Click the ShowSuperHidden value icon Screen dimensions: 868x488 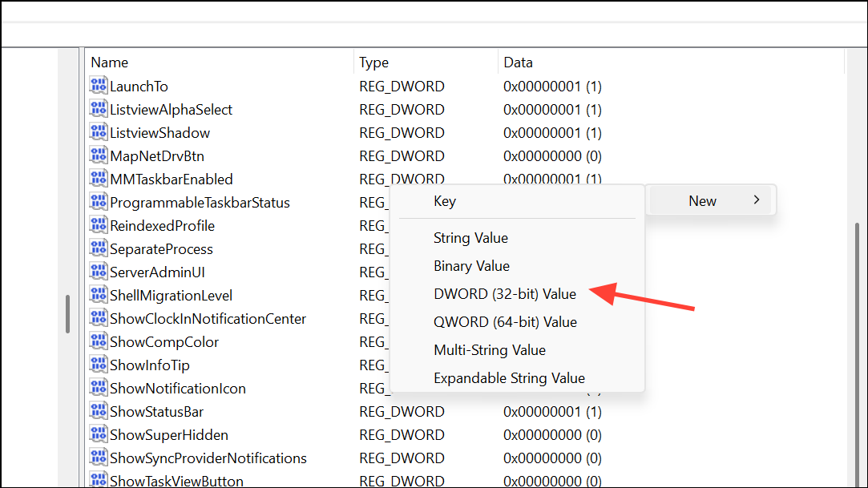tap(99, 434)
